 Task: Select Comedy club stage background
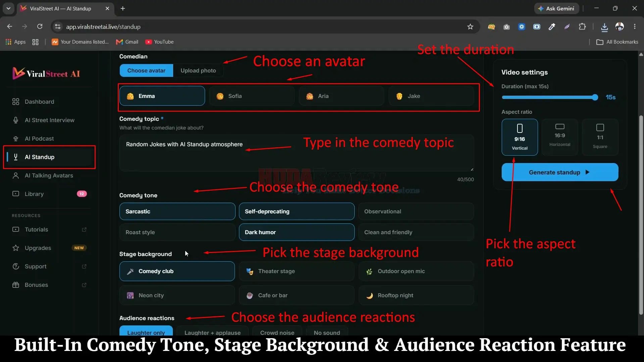(177, 271)
